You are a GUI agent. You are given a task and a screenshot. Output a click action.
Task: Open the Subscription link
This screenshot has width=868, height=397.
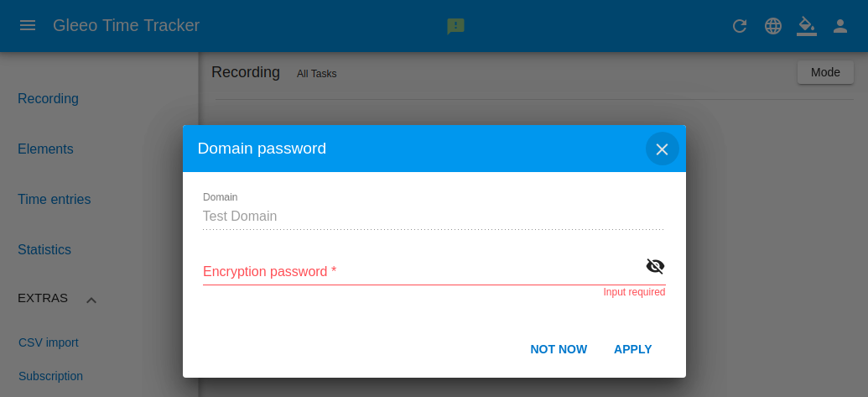[50, 377]
